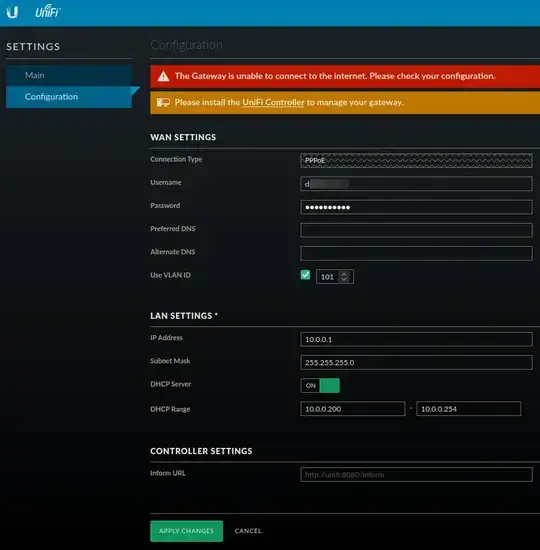
Task: Click the Subnet Mask 255.255.255.0 field
Action: [x=416, y=362]
